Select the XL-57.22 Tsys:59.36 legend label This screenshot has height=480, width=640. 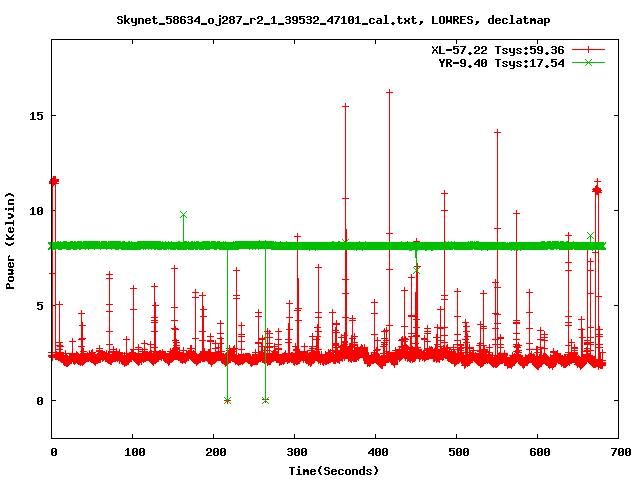498,50
